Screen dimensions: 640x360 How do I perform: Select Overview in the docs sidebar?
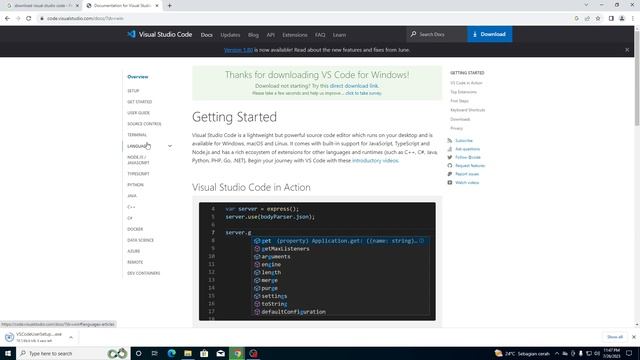pyautogui.click(x=138, y=77)
